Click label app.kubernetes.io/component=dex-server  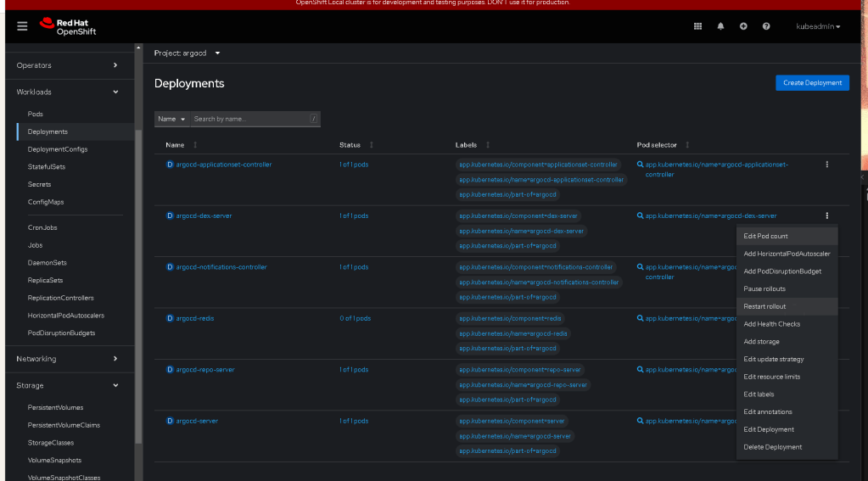[518, 215]
